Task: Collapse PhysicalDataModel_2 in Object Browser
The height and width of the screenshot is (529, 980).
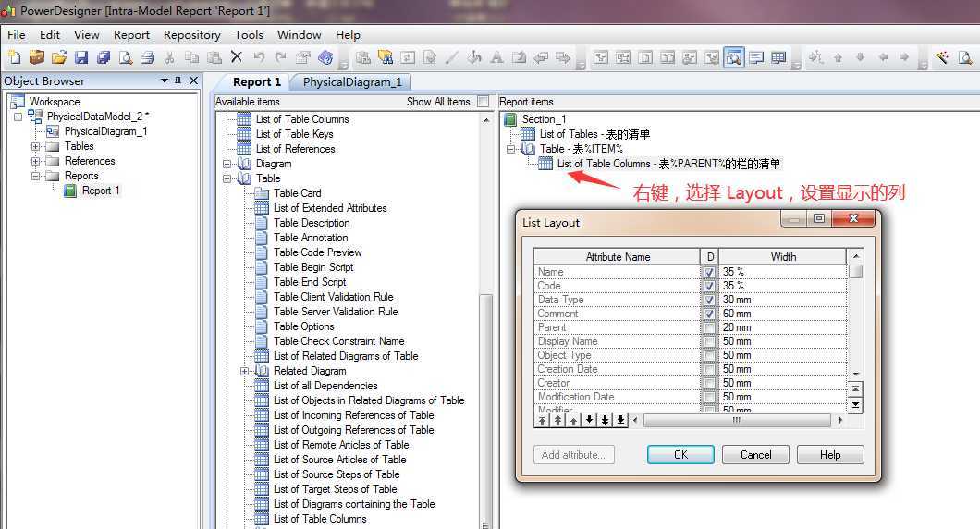Action: (18, 117)
